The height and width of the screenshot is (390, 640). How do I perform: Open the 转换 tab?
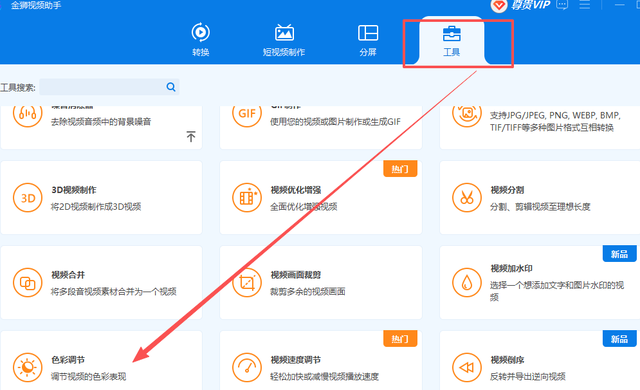coord(201,40)
